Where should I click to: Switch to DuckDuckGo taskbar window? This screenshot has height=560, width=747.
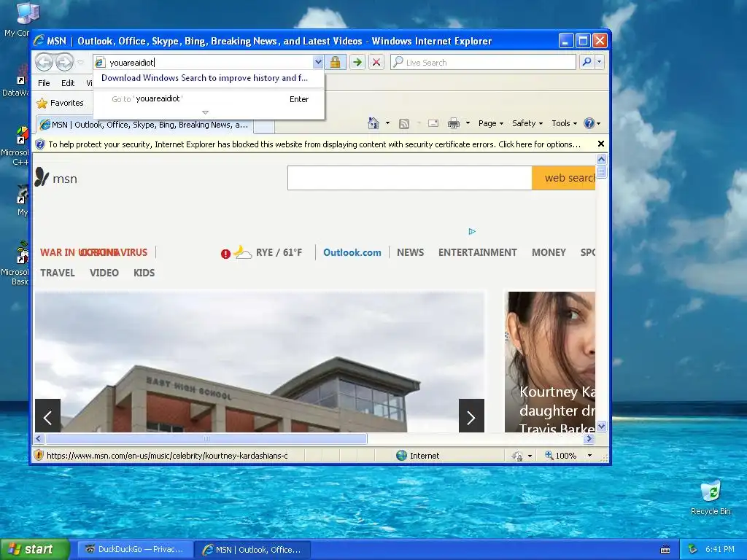click(x=134, y=550)
